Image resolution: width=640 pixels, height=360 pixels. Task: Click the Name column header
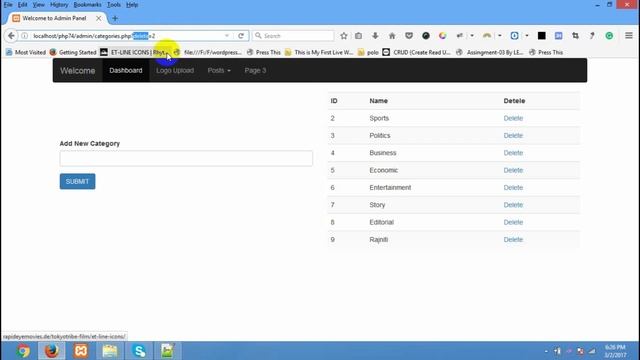tap(379, 101)
